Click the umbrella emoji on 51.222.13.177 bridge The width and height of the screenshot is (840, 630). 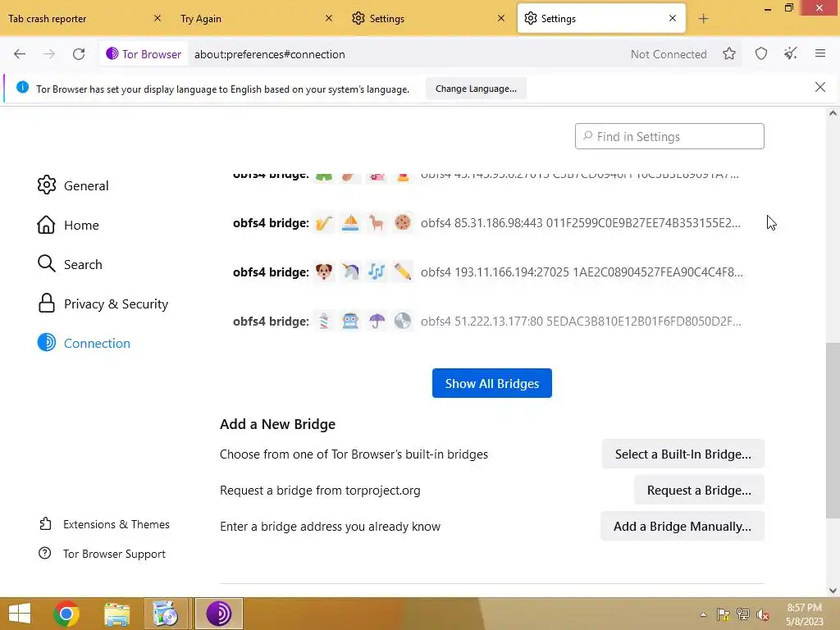point(377,321)
